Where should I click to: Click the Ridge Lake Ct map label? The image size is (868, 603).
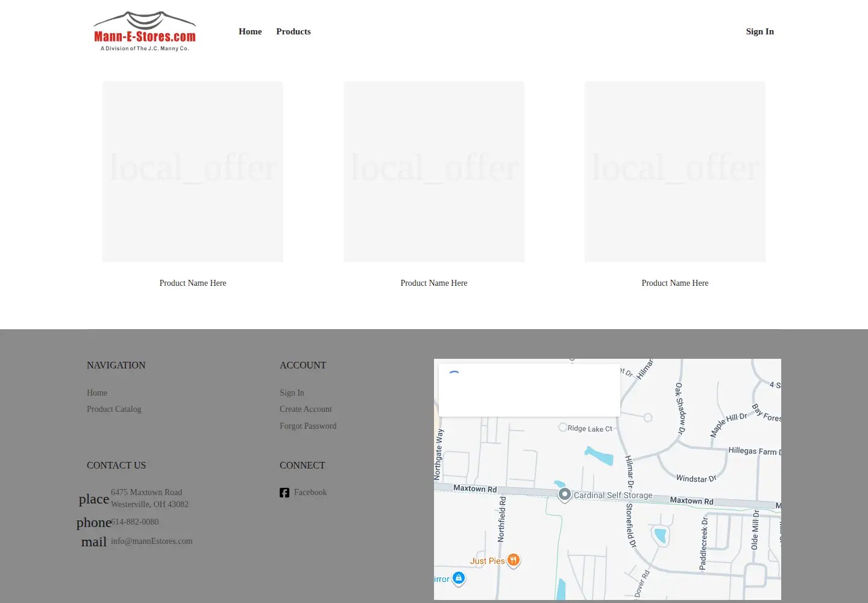pyautogui.click(x=590, y=428)
